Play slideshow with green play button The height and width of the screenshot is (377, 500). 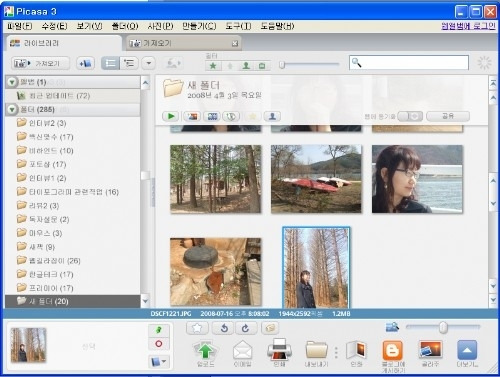tap(171, 116)
